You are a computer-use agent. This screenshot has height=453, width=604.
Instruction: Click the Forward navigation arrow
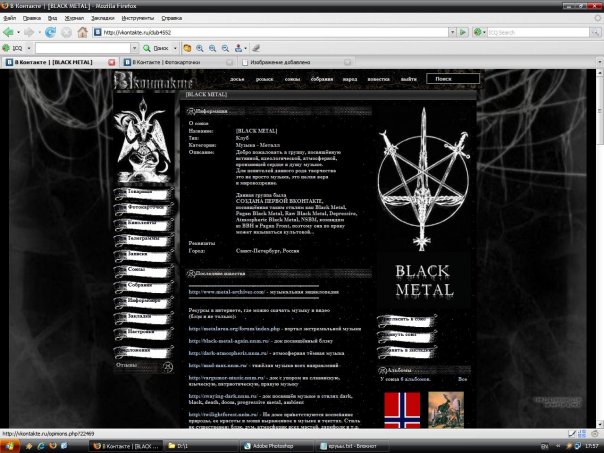30,32
